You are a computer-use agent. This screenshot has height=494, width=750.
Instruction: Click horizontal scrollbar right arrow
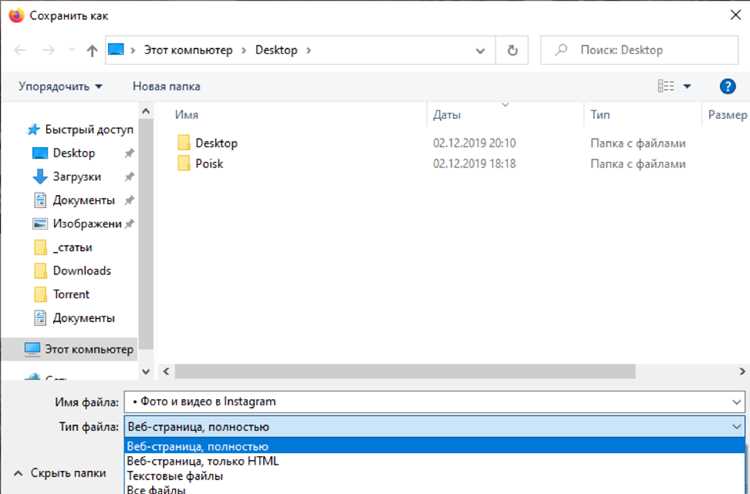coord(742,371)
